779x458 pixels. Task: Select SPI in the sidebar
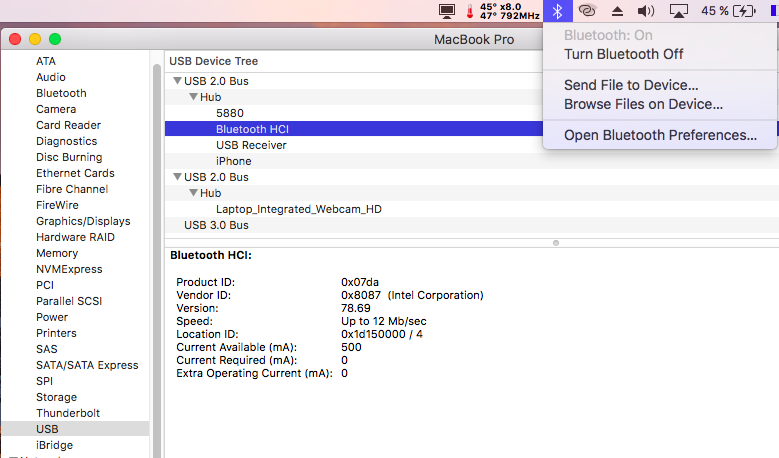pyautogui.click(x=44, y=381)
